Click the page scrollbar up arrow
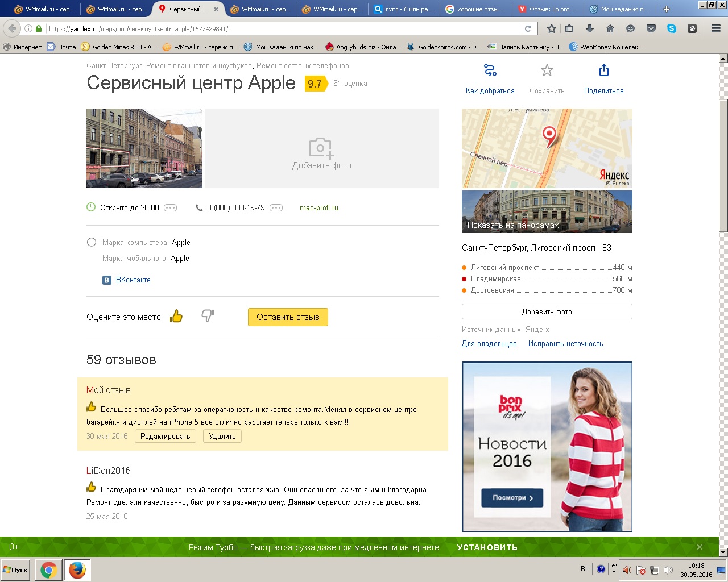Image resolution: width=728 pixels, height=582 pixels. pyautogui.click(x=723, y=59)
